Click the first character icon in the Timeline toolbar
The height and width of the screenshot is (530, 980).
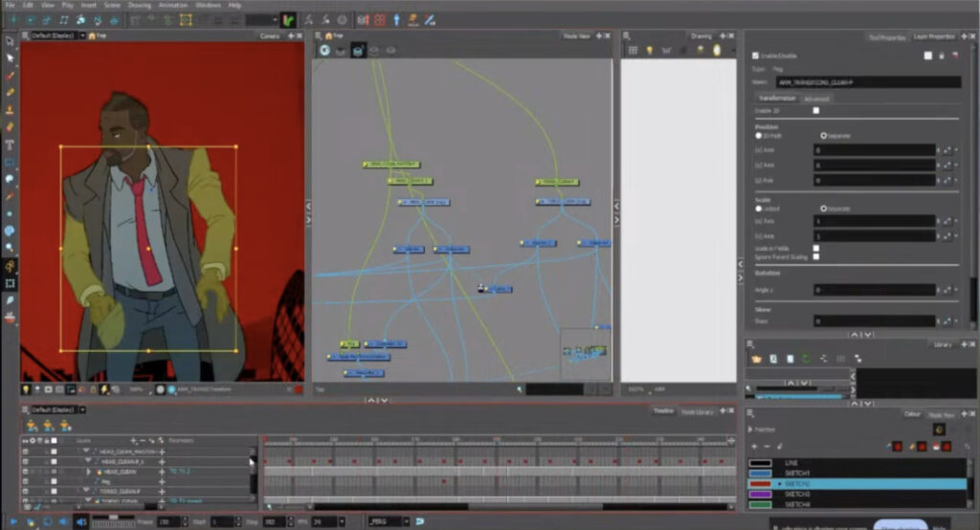pyautogui.click(x=32, y=427)
